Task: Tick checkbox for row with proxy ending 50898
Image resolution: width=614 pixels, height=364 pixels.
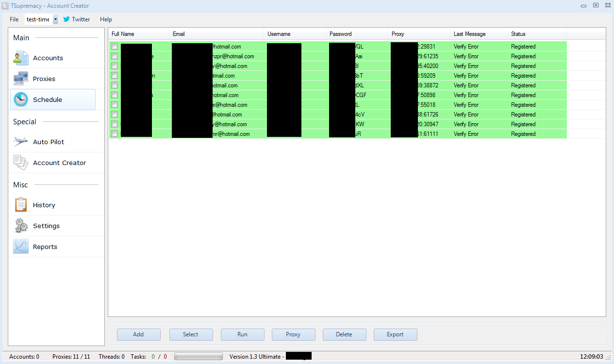Action: [114, 95]
